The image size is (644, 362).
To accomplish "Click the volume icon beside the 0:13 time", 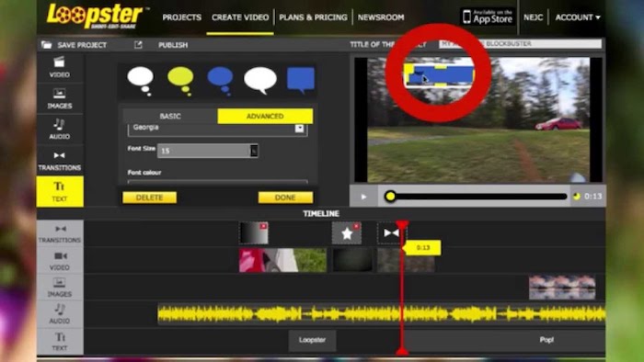I will 577,197.
